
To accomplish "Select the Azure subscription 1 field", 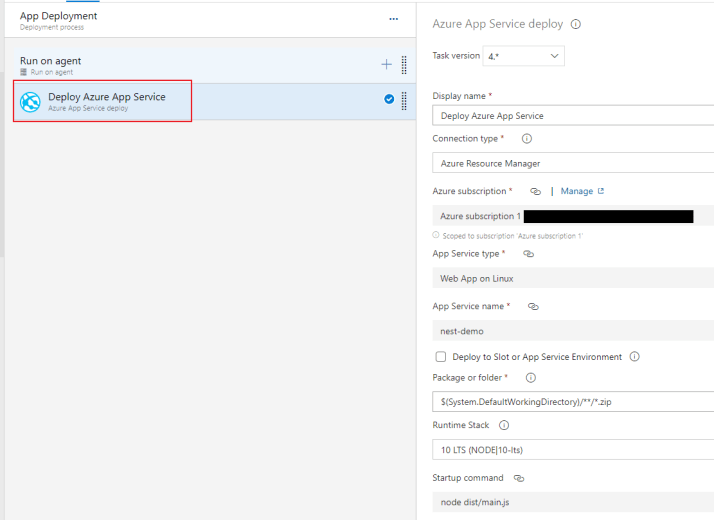I will pyautogui.click(x=573, y=216).
